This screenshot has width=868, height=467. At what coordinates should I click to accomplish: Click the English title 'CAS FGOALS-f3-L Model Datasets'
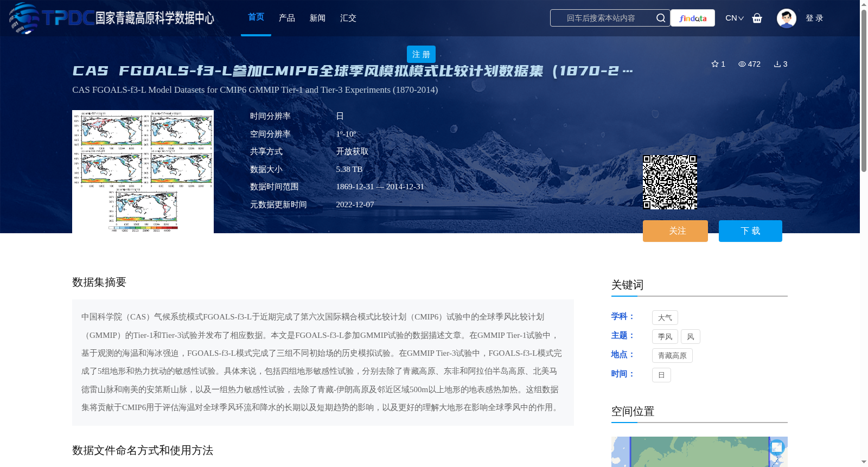click(x=255, y=89)
